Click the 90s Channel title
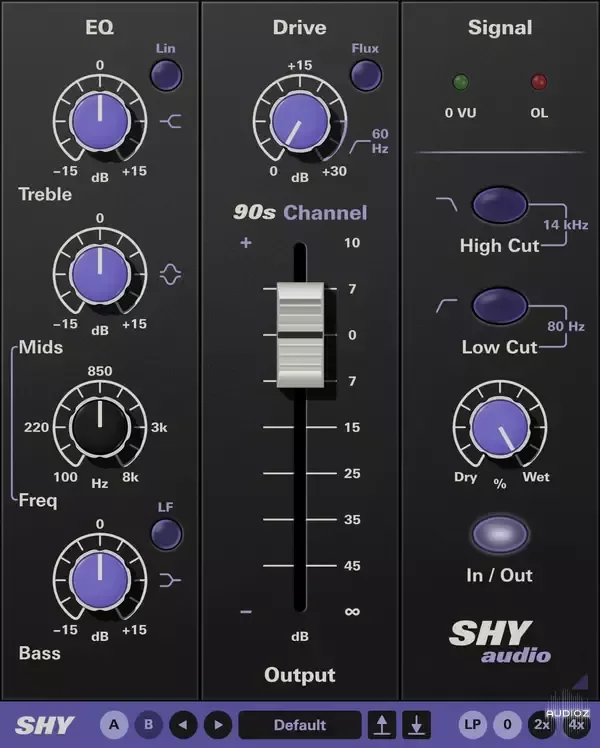Image resolution: width=600 pixels, height=748 pixels. (x=300, y=212)
